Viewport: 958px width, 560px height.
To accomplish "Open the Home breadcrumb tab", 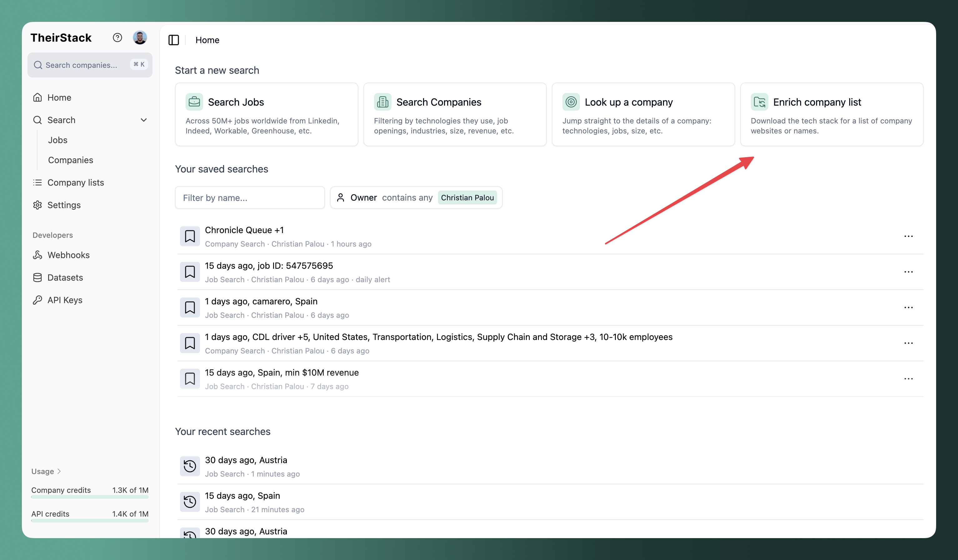I will click(207, 40).
